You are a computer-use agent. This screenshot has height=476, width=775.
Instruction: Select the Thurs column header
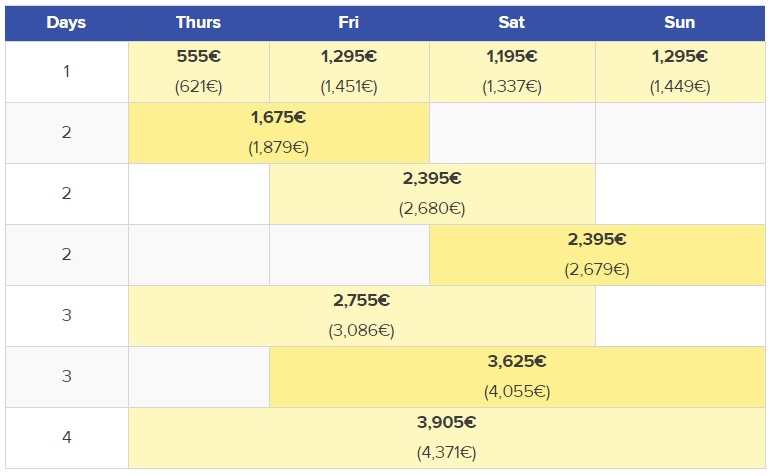(x=198, y=22)
